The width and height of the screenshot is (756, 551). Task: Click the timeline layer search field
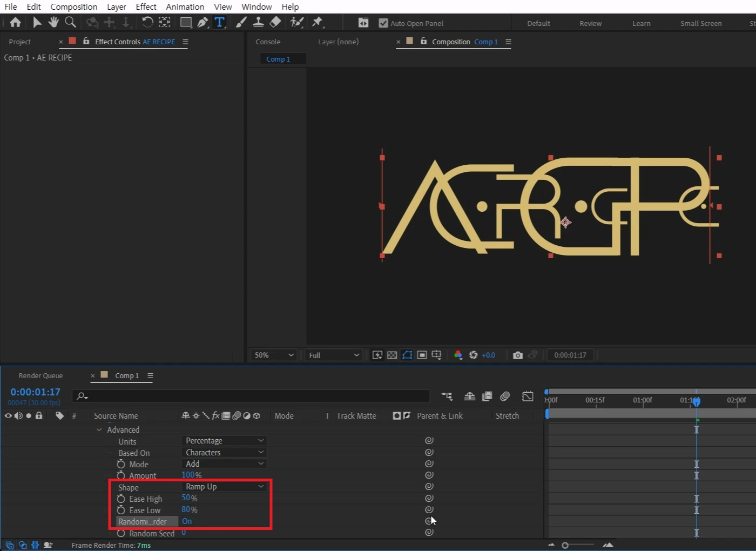tap(251, 396)
